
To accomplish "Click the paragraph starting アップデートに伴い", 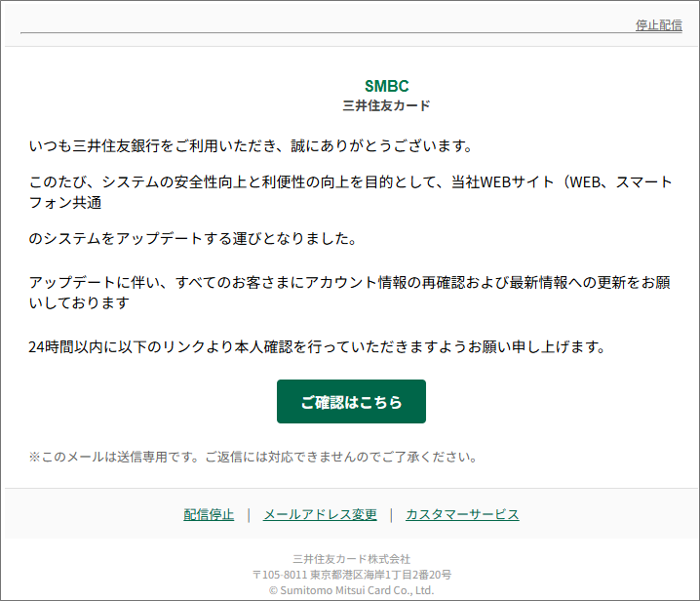I will click(x=350, y=293).
